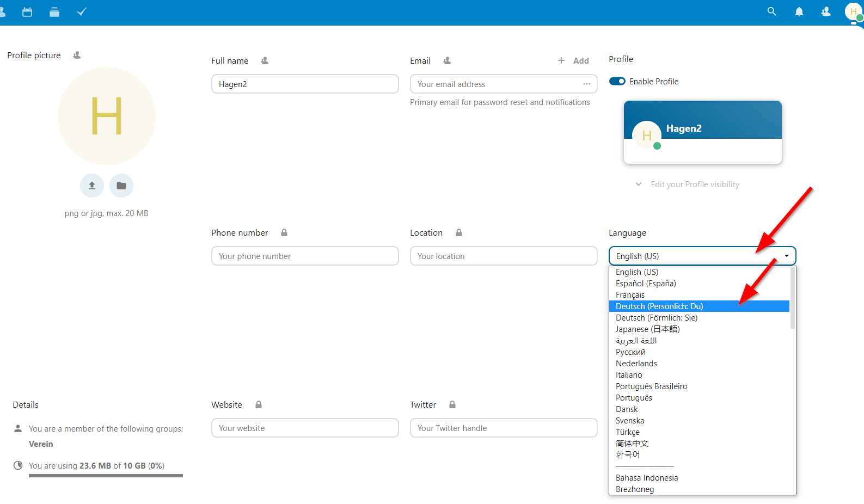The width and height of the screenshot is (864, 504).
Task: Choose profile picture from Files
Action: (121, 186)
